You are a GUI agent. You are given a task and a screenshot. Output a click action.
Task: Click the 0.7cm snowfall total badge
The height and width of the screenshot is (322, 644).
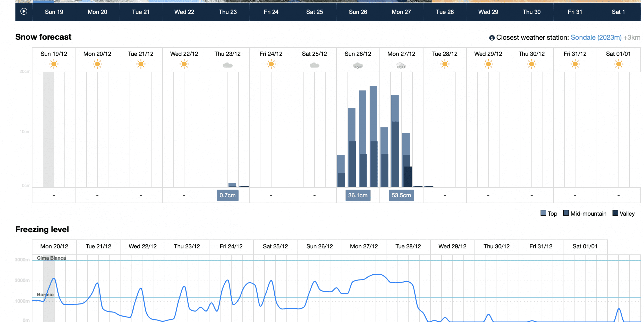click(x=227, y=196)
